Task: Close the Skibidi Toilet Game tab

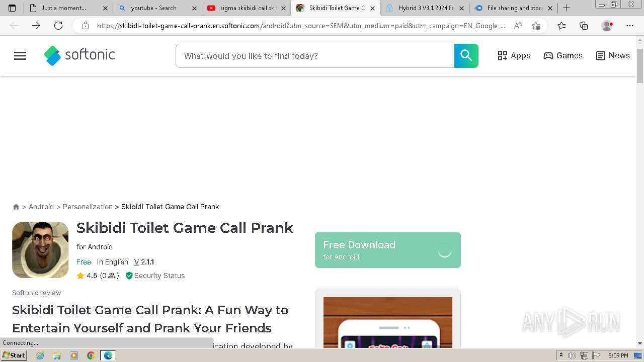Action: 372,8
